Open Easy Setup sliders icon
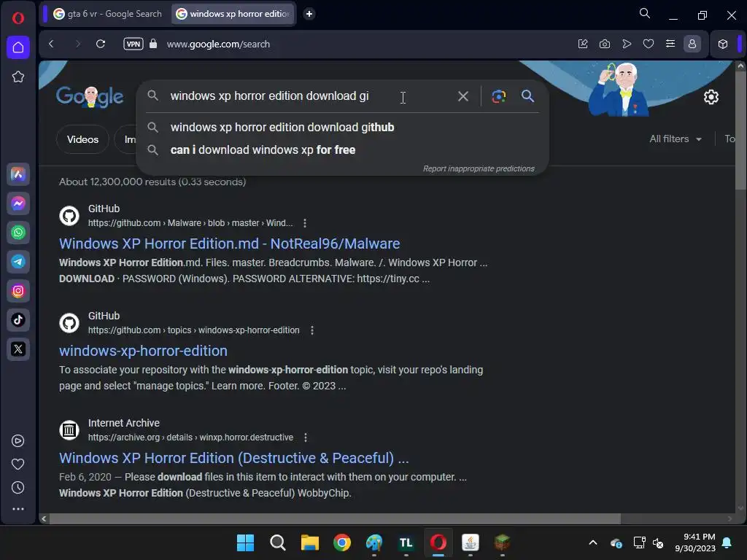The image size is (747, 560). pos(670,44)
